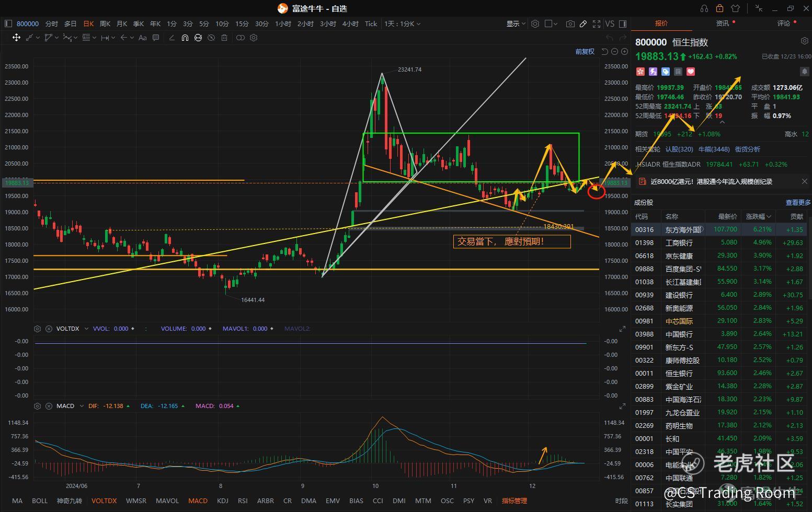Sort constituents by 涨跌幅 column
The image size is (812, 512).
pos(758,216)
